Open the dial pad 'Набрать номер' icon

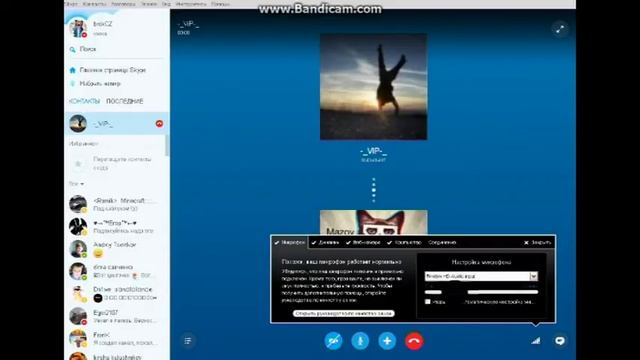[73, 84]
